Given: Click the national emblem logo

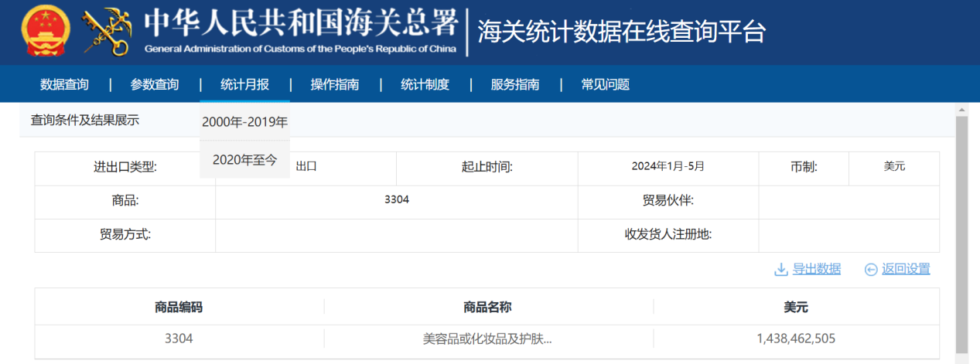Looking at the screenshot, I should 45,32.
